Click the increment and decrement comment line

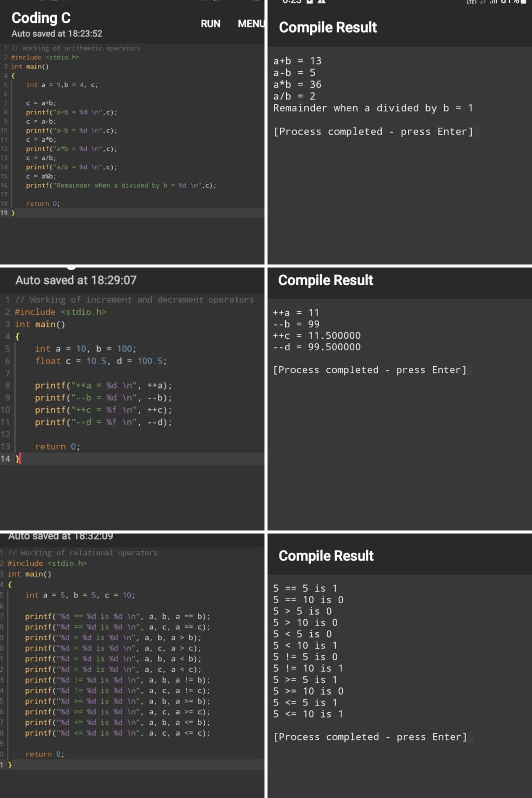[x=135, y=300]
